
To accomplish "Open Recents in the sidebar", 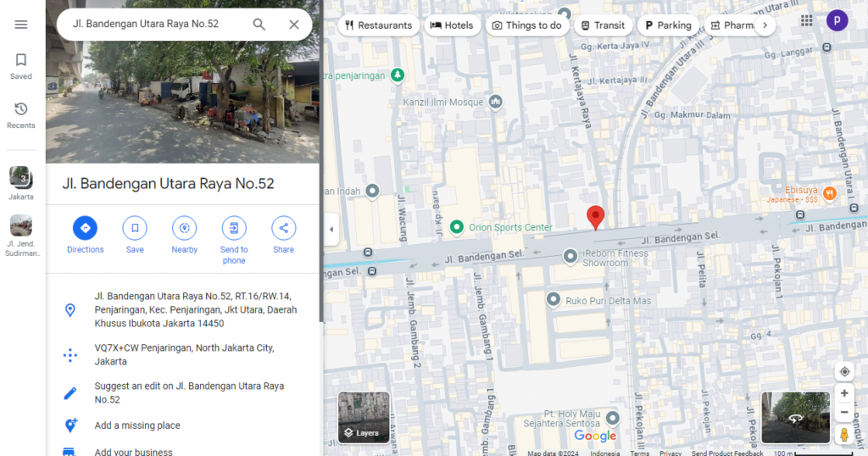I will pyautogui.click(x=21, y=115).
